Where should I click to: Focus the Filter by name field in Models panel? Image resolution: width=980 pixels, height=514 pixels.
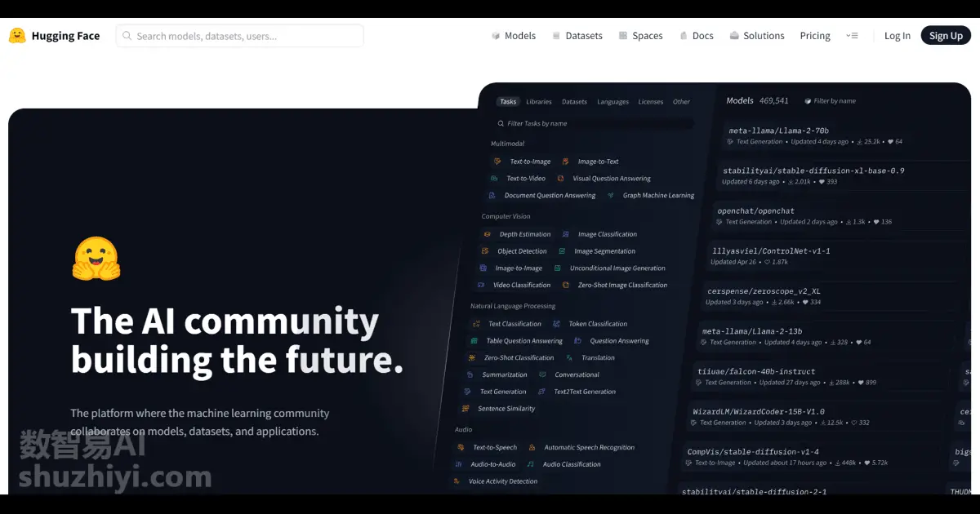point(834,101)
